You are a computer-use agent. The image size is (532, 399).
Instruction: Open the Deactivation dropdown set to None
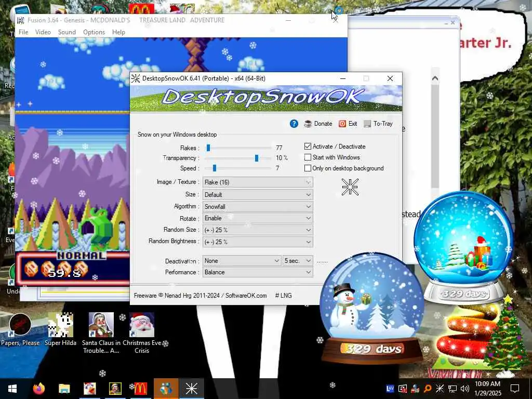pos(242,261)
